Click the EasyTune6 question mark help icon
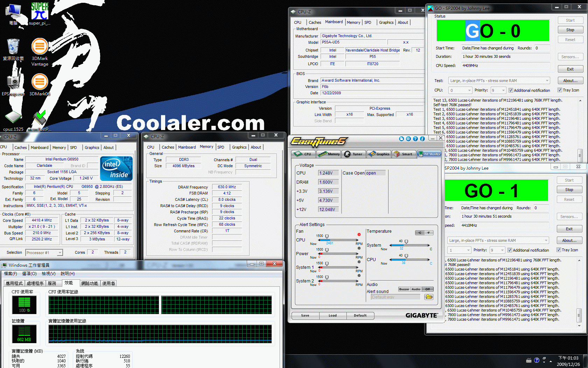Image resolution: width=588 pixels, height=368 pixels. [x=415, y=139]
